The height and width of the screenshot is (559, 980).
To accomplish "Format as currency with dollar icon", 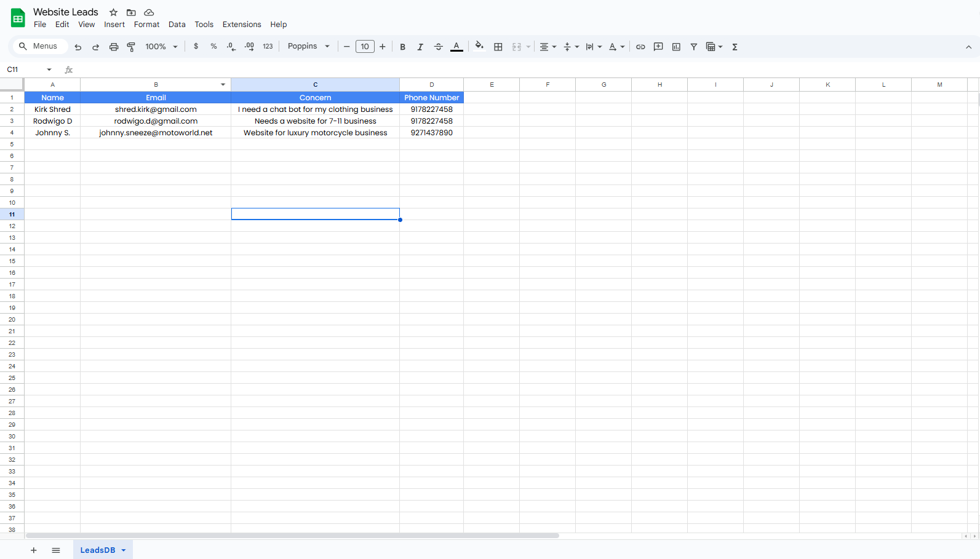I will coord(196,46).
